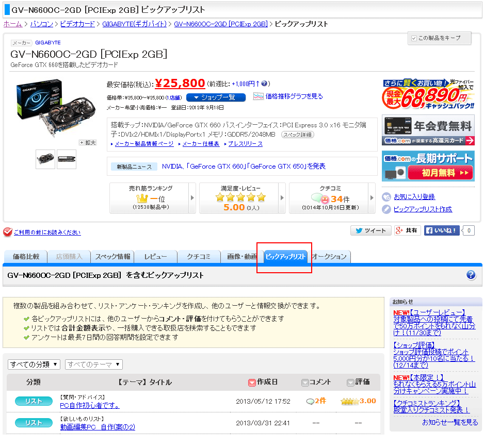This screenshot has height=448, width=484.
Task: Click the スペック詳細 button
Action: [298, 135]
